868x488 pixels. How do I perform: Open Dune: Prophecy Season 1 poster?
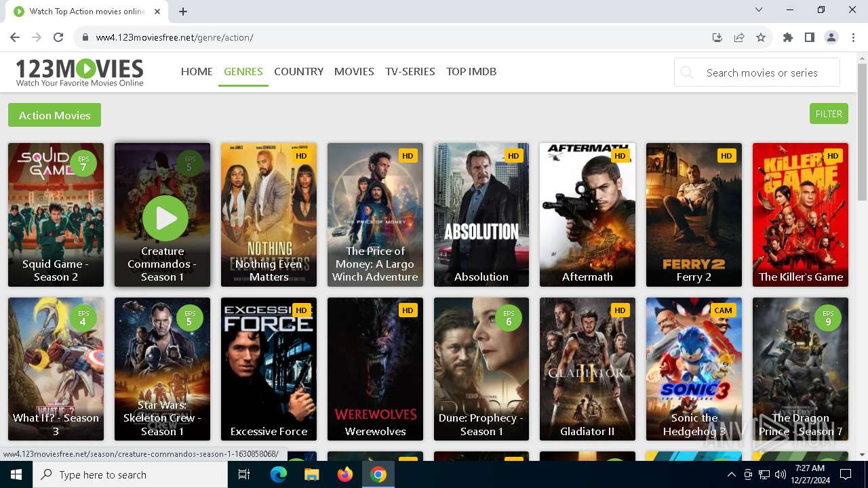tap(481, 369)
